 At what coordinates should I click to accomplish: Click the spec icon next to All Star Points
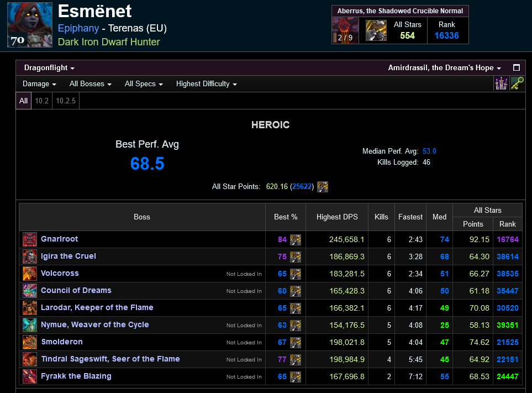click(322, 187)
